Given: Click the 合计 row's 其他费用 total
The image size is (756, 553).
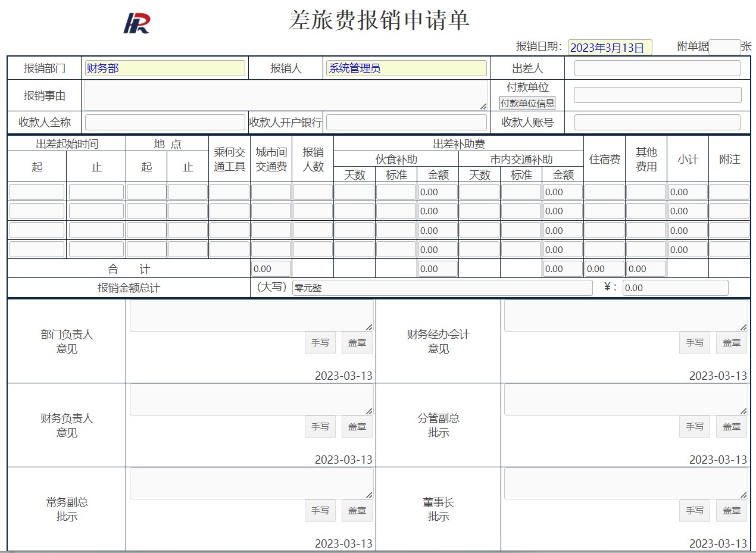Looking at the screenshot, I should coord(646,268).
